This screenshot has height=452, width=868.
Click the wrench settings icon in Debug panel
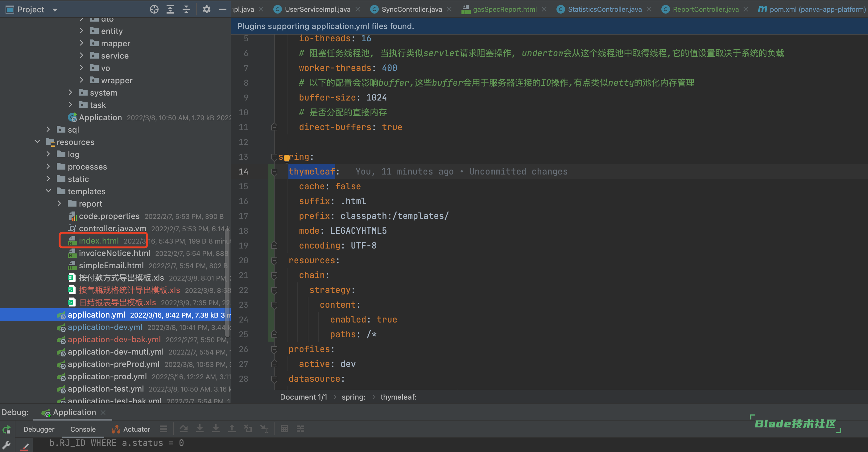(6, 445)
